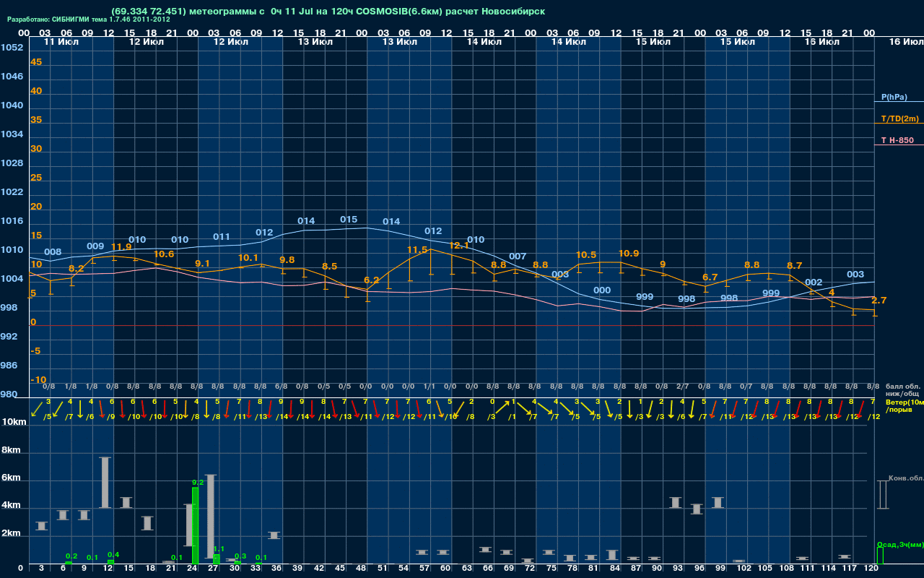924x578 pixels.
Task: Click the -10 temperature axis value
Action: tap(38, 380)
